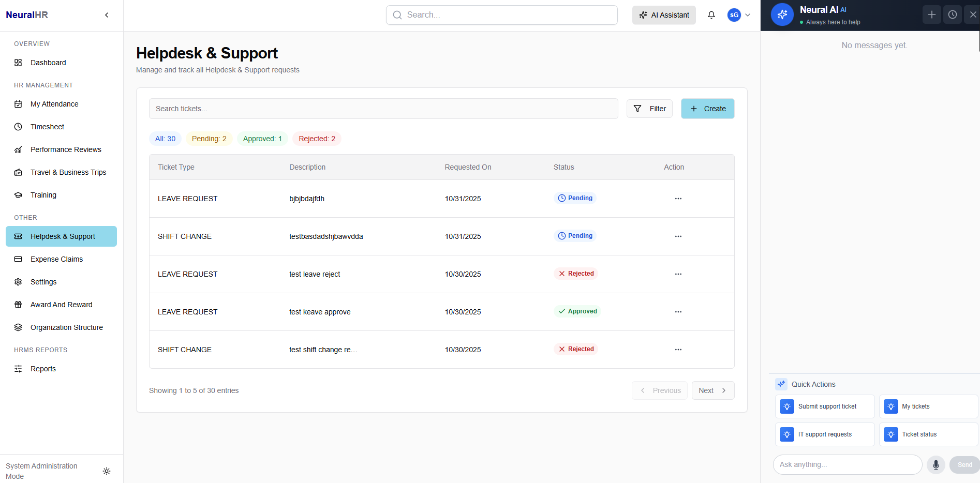Open Reports under HRMS Reports

coord(42,368)
